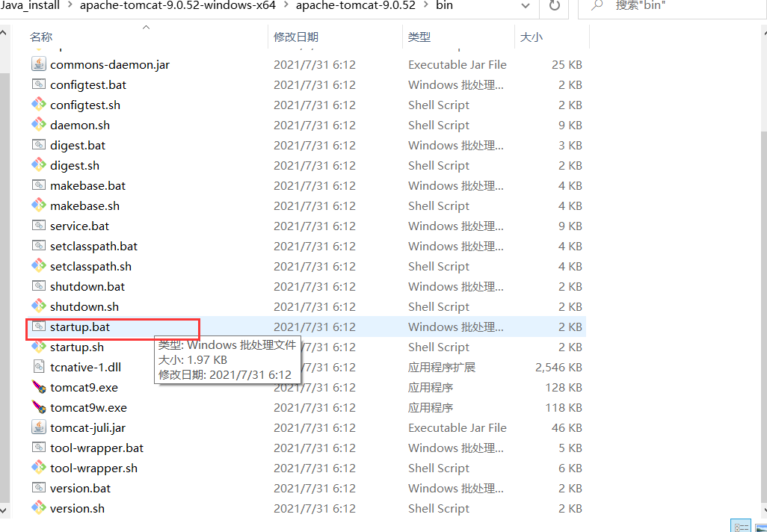Click the 2,546 KB size cell
Image resolution: width=767 pixels, height=532 pixels.
558,367
